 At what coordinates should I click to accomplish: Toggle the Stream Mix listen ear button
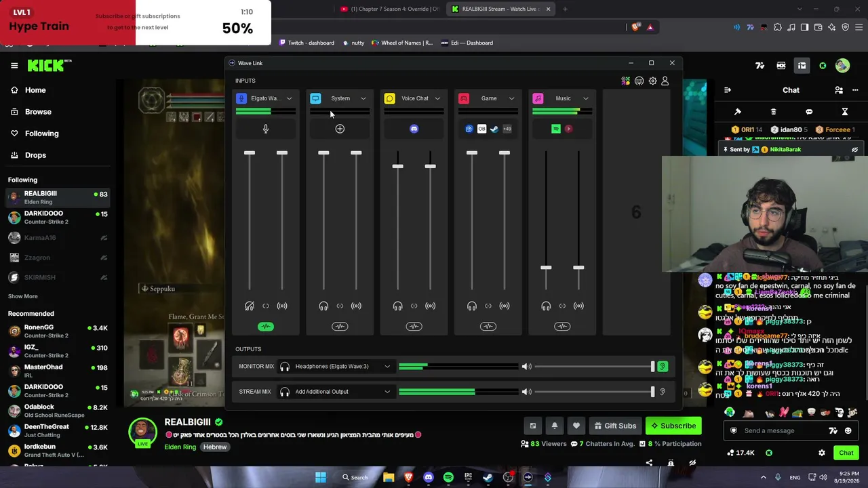pyautogui.click(x=663, y=392)
